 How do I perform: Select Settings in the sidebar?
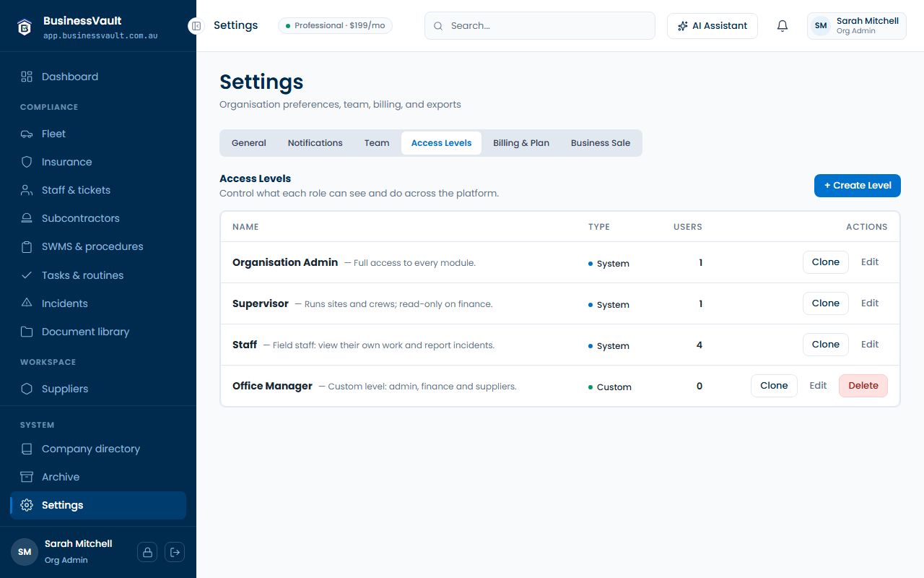point(98,505)
